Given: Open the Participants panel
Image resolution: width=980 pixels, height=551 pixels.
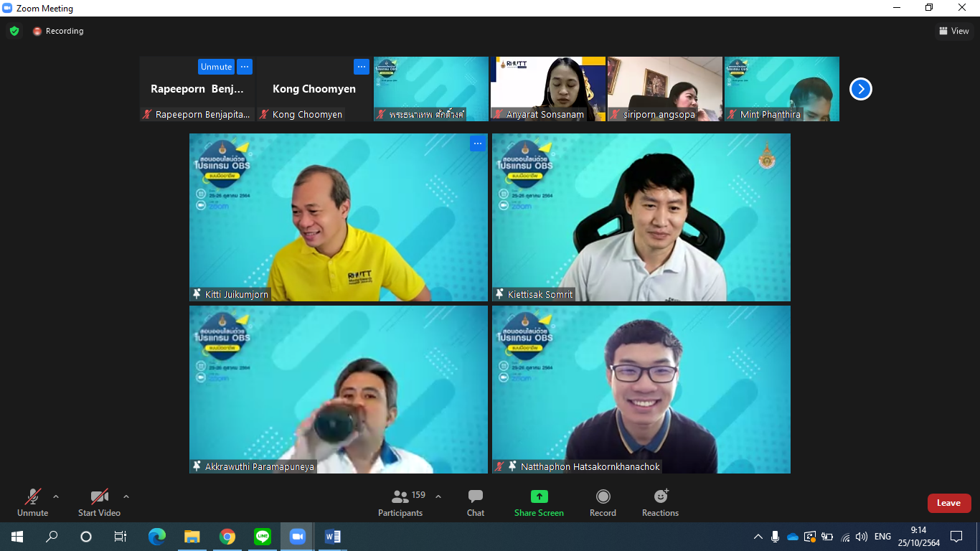Looking at the screenshot, I should coord(402,502).
